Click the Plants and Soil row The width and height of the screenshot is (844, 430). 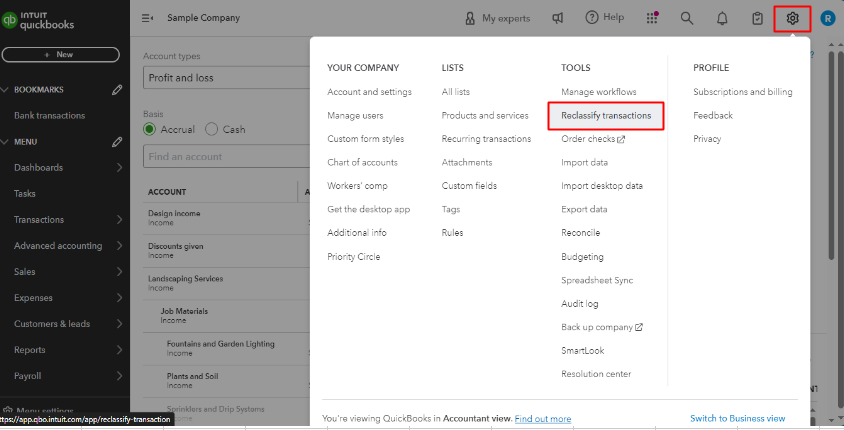click(226, 382)
